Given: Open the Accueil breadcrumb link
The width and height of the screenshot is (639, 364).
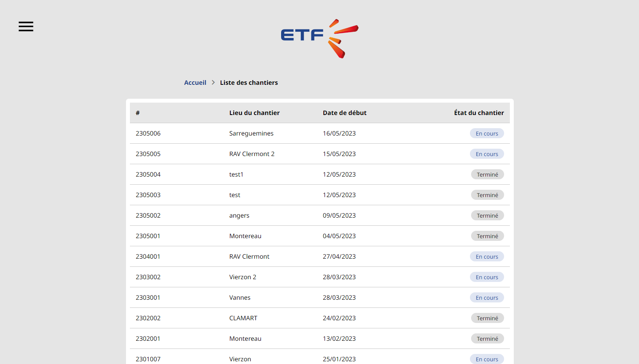Looking at the screenshot, I should [195, 82].
